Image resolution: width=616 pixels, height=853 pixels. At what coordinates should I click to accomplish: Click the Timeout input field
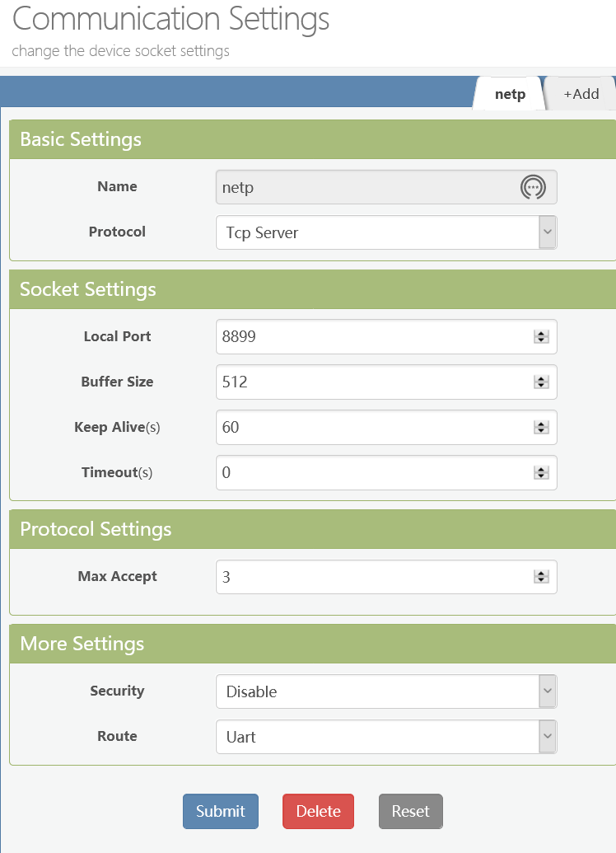(x=371, y=473)
